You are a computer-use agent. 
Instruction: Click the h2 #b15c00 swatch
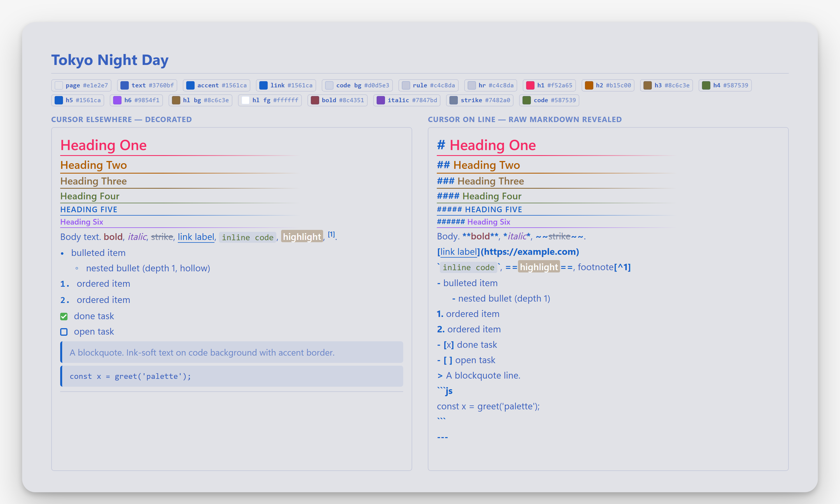pos(608,85)
